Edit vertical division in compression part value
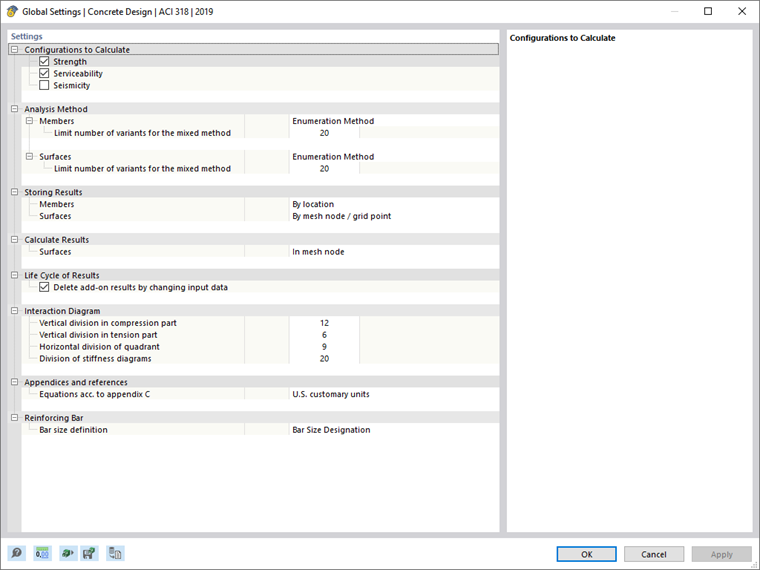 point(324,323)
